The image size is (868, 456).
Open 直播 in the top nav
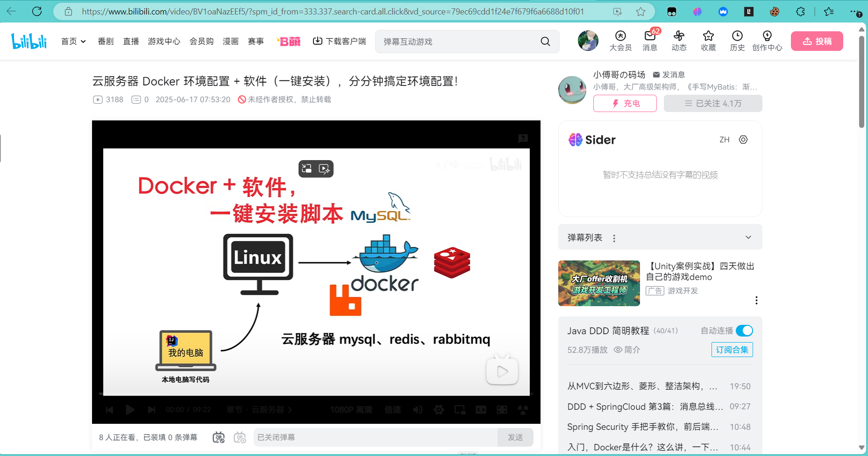tap(131, 42)
